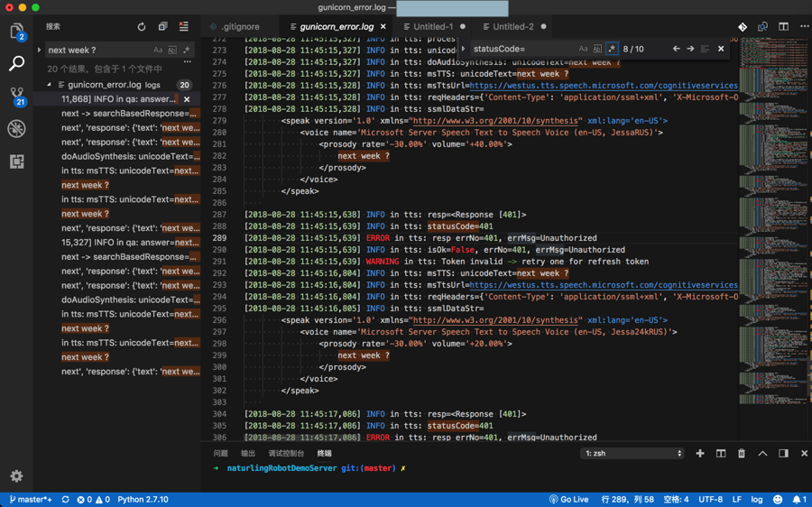Toggle whole word match in find widget

pyautogui.click(x=597, y=49)
